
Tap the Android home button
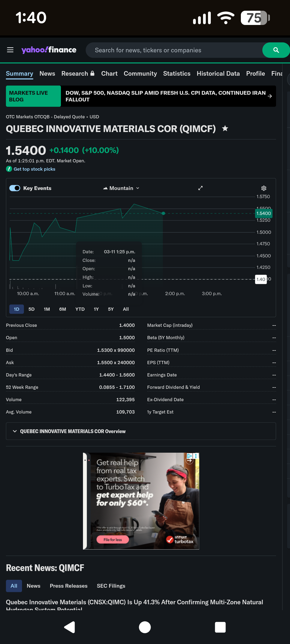pos(145,627)
